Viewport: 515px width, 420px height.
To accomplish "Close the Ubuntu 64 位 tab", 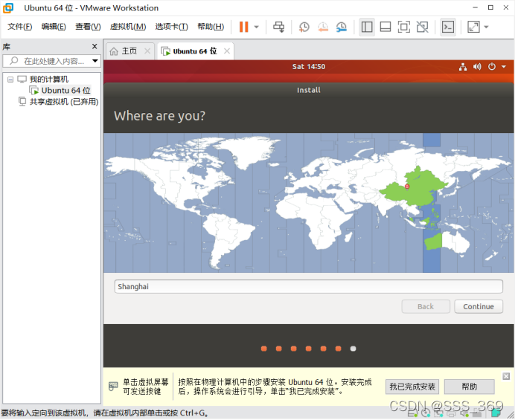I will (x=227, y=51).
